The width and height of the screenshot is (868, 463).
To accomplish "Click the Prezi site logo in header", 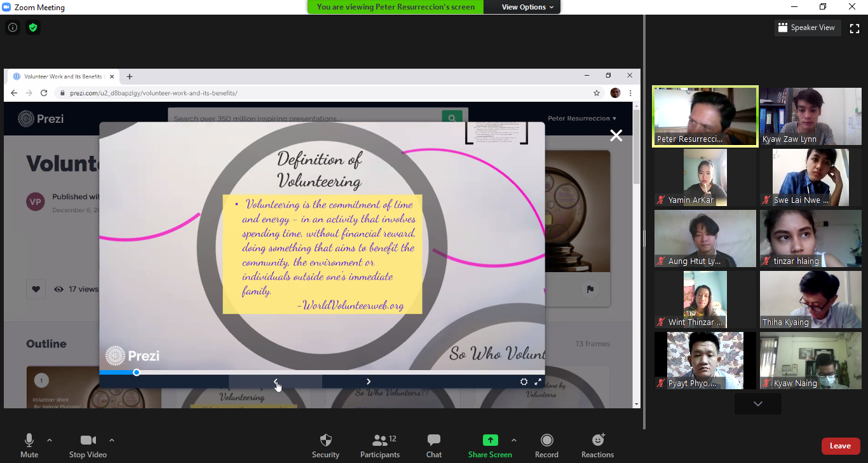I will [x=41, y=118].
